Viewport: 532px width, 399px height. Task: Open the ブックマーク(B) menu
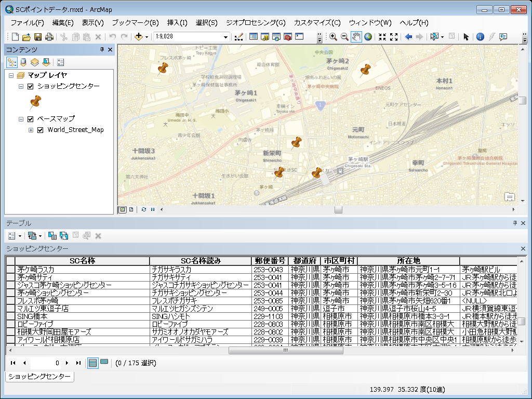tap(136, 23)
